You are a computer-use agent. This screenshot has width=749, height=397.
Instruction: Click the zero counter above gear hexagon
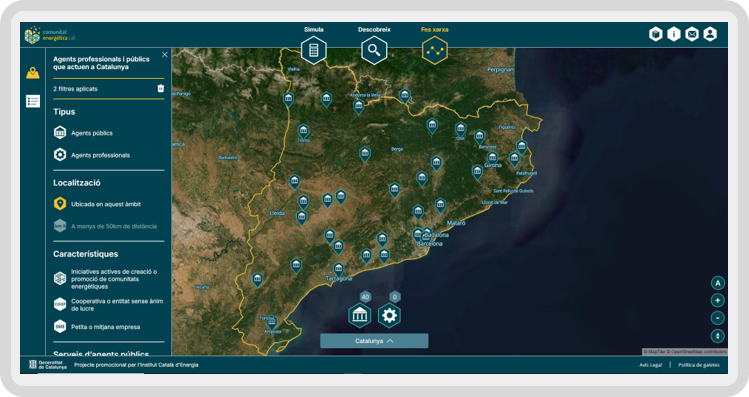click(x=395, y=297)
